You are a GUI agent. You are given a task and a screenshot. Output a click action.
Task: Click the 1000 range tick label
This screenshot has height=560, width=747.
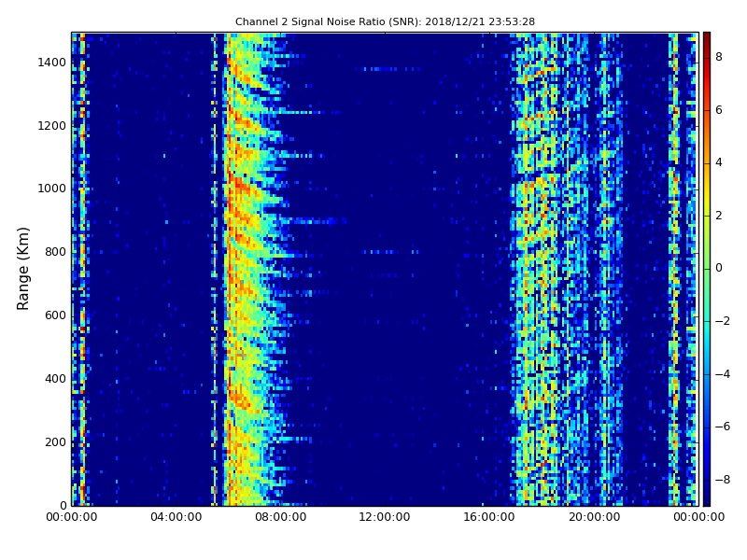coord(52,189)
